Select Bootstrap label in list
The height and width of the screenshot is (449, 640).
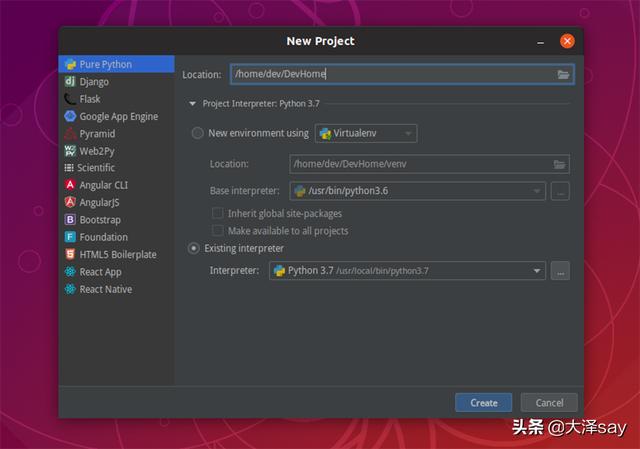[100, 220]
